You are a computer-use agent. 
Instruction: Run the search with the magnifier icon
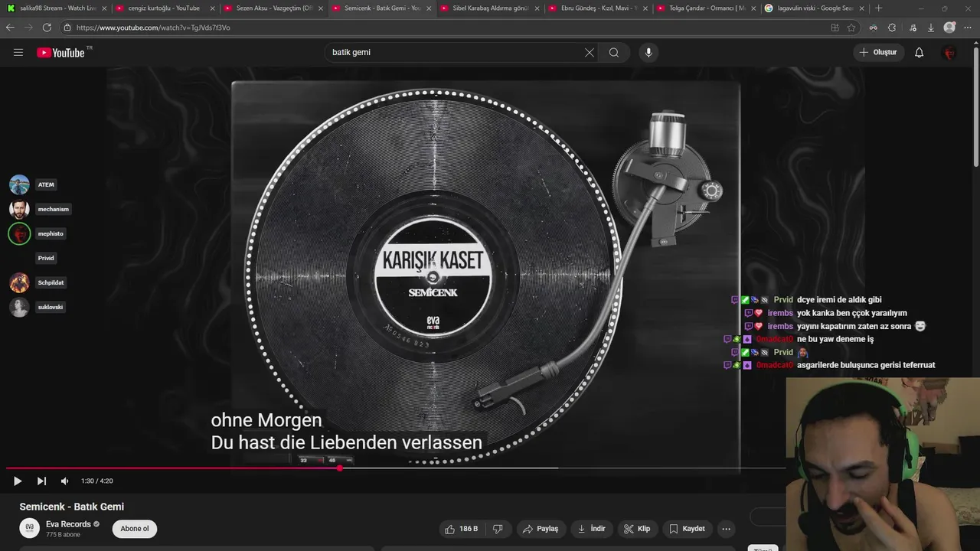[x=614, y=53]
